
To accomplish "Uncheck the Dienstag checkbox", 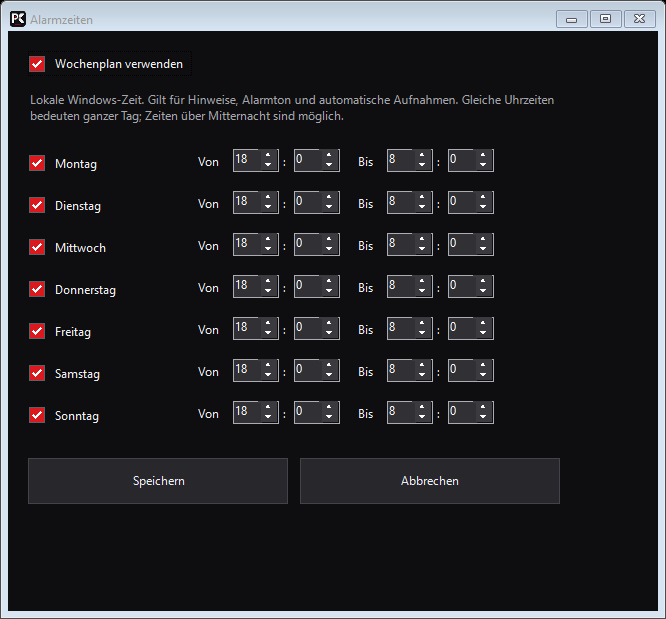I will coord(37,205).
